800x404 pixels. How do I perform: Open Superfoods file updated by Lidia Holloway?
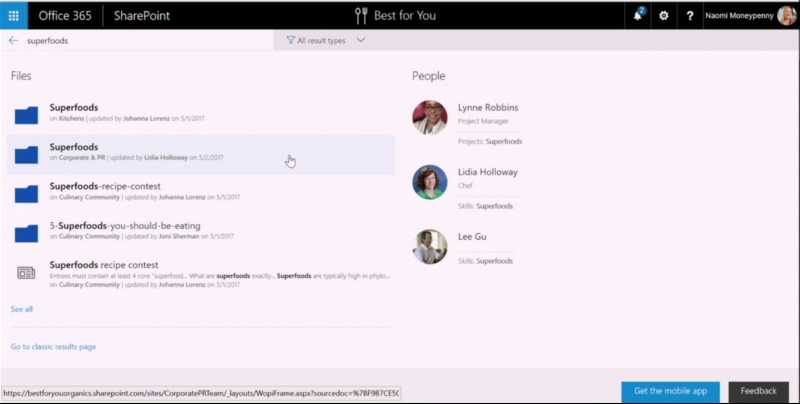point(74,147)
